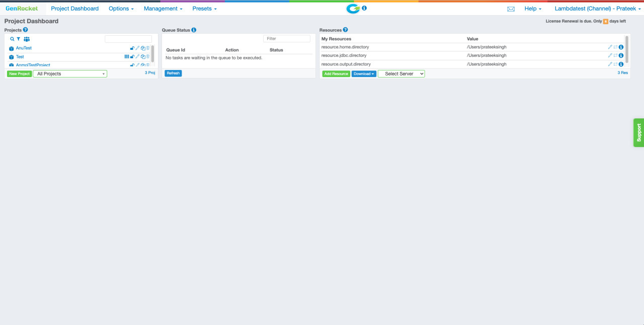Expand the Select Server dropdown
The width and height of the screenshot is (644, 325).
tap(401, 73)
